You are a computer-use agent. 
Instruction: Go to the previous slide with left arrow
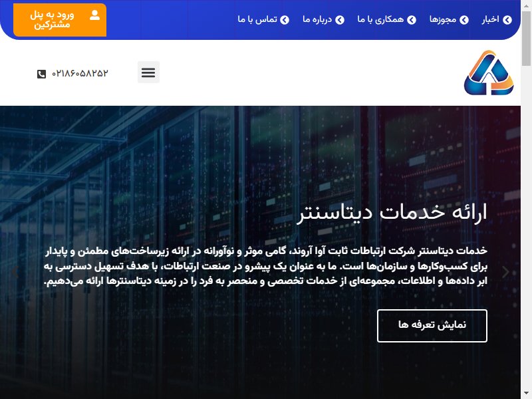[x=15, y=272]
